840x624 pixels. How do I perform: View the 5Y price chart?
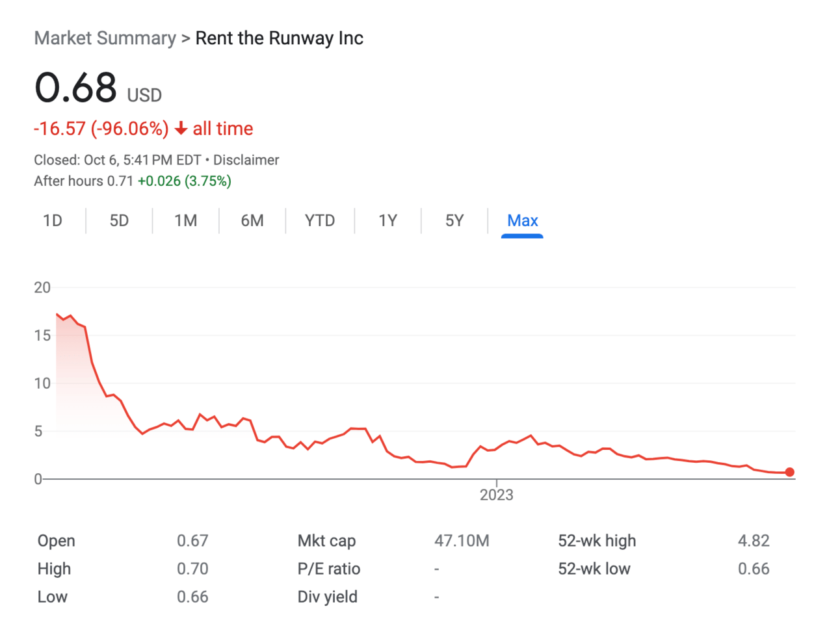(x=454, y=221)
